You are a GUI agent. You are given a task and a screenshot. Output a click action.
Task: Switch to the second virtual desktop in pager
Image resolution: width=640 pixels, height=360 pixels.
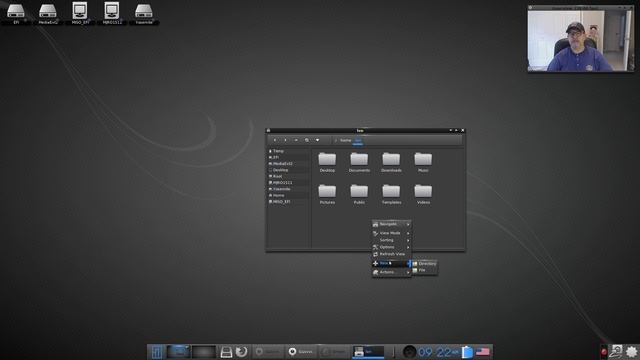point(204,352)
